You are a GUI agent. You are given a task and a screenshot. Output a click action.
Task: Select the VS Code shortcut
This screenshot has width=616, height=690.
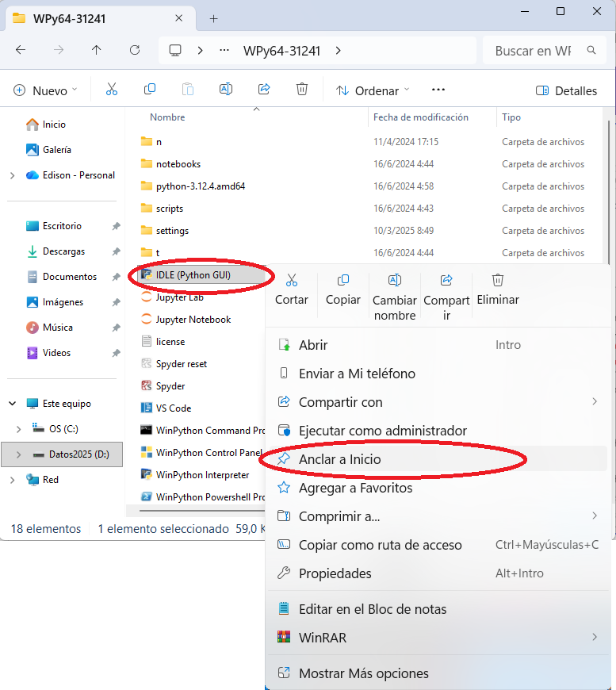coord(166,408)
